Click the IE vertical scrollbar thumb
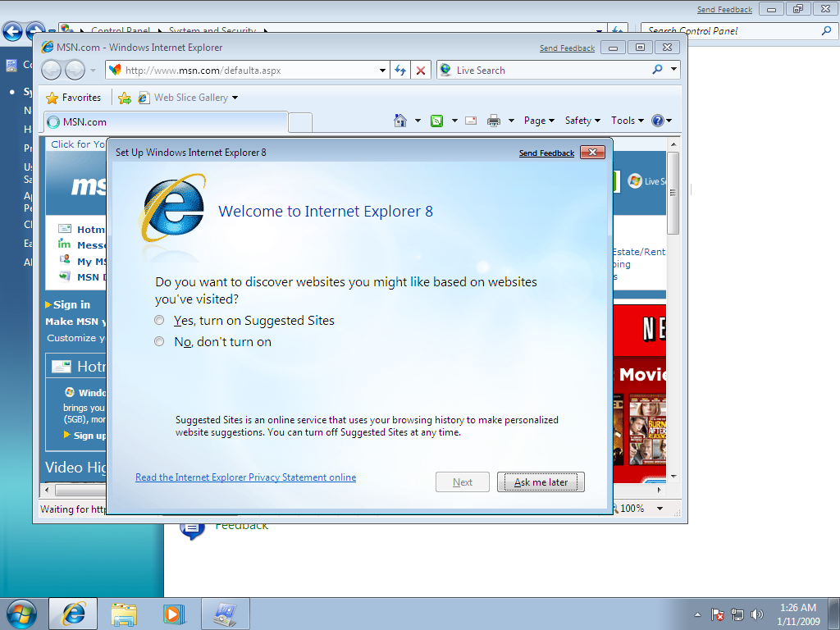840x630 pixels. click(x=673, y=193)
